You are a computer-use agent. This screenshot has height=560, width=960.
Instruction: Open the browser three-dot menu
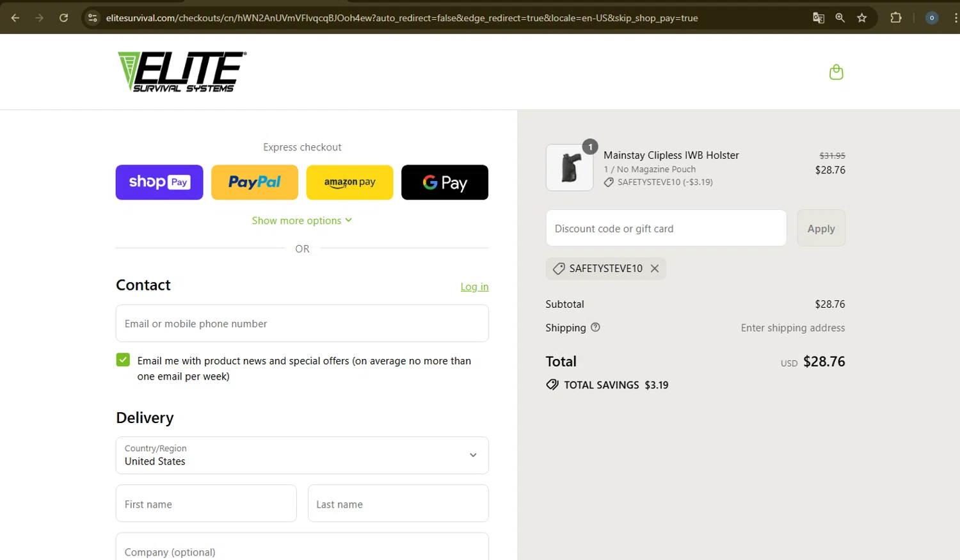point(956,18)
